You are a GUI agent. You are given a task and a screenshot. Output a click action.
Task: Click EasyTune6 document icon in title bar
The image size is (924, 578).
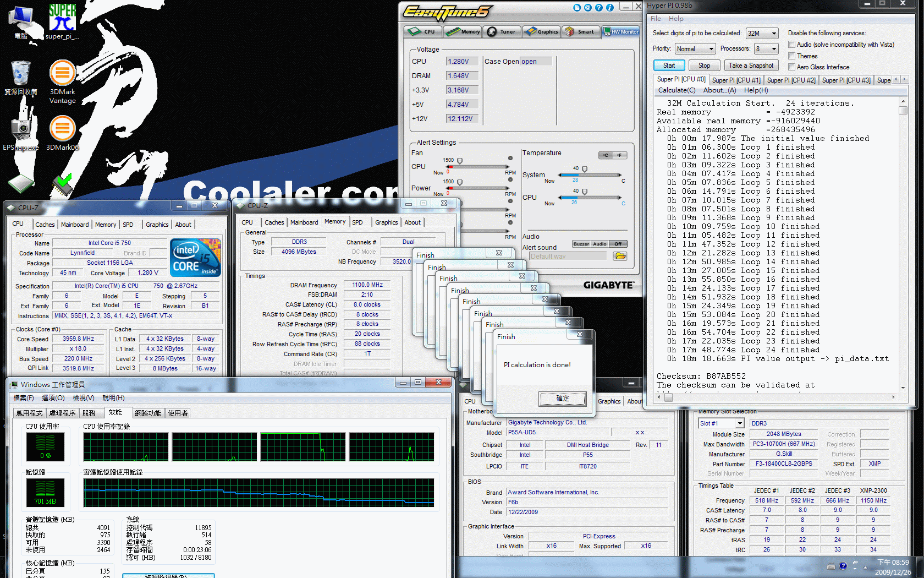[x=577, y=8]
